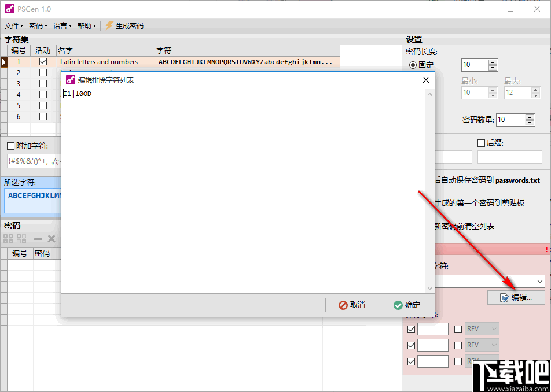Click the 附加字符 symbols input field
The width and height of the screenshot is (551, 392).
click(34, 161)
